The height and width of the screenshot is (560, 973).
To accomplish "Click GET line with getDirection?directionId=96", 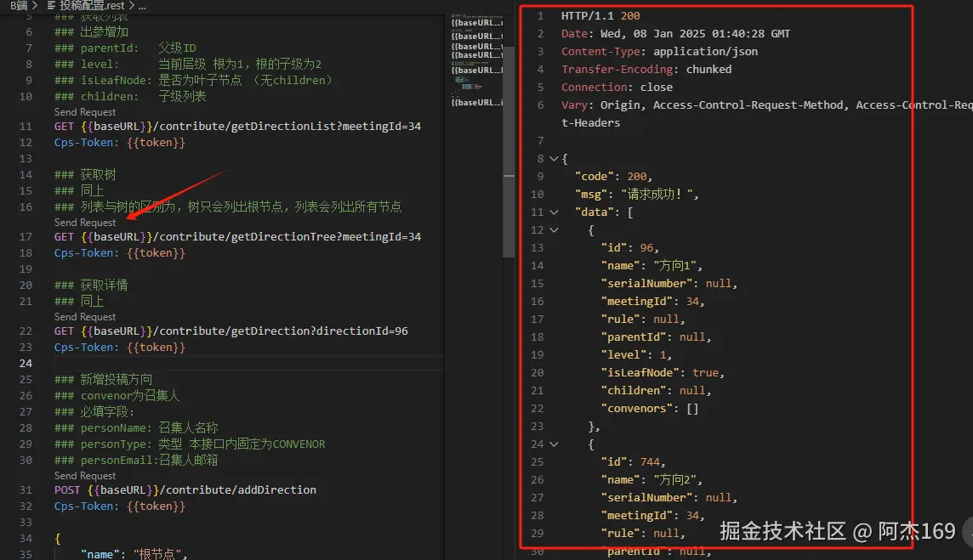I will [230, 331].
